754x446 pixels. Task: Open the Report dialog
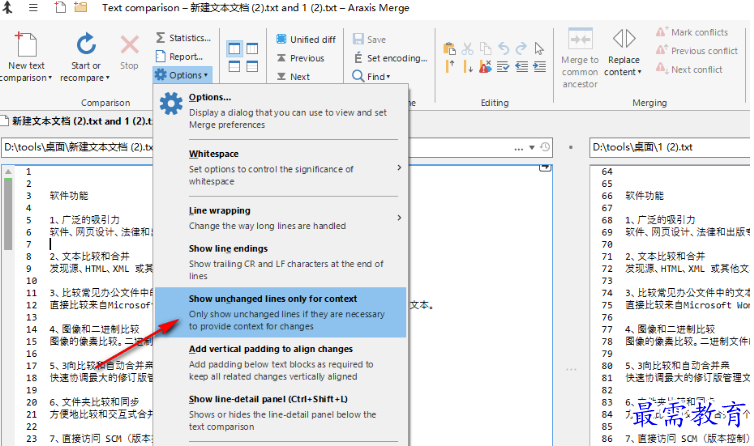point(179,57)
